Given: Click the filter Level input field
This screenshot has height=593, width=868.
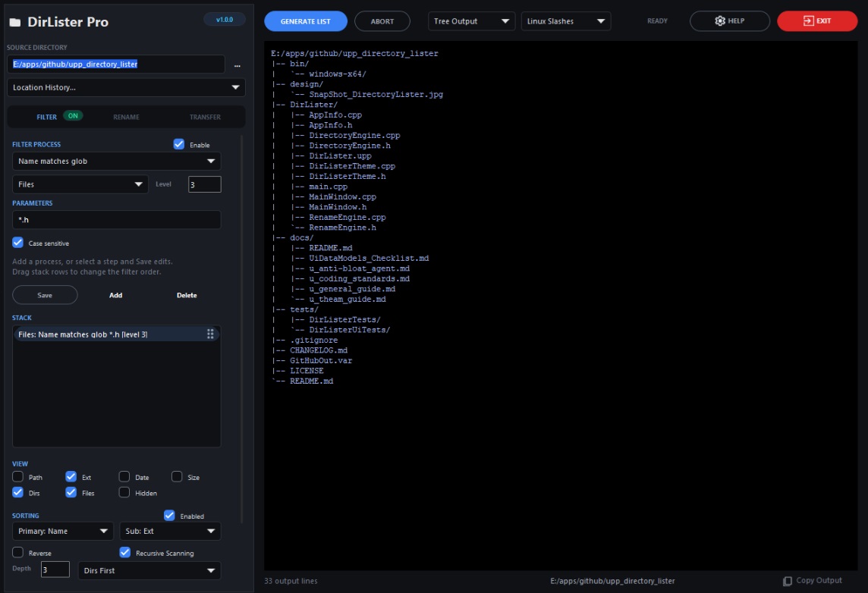Looking at the screenshot, I should pyautogui.click(x=204, y=184).
